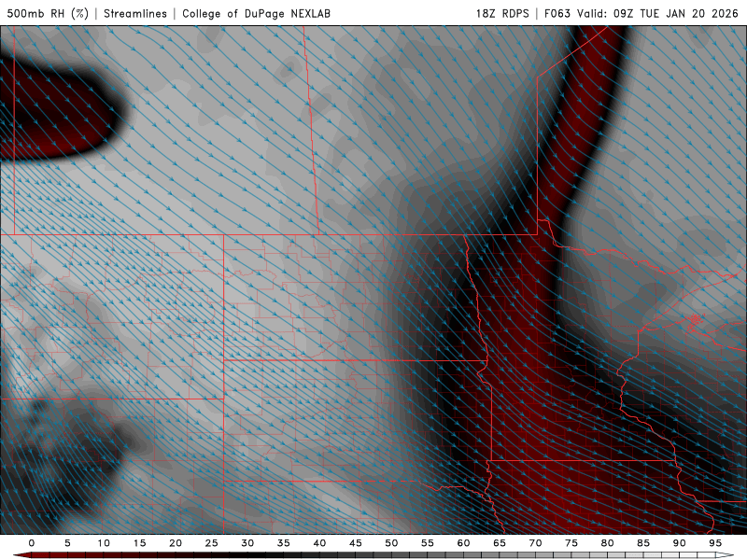
Task: Click the dark red low end of the color bar
Action: click(x=24, y=555)
